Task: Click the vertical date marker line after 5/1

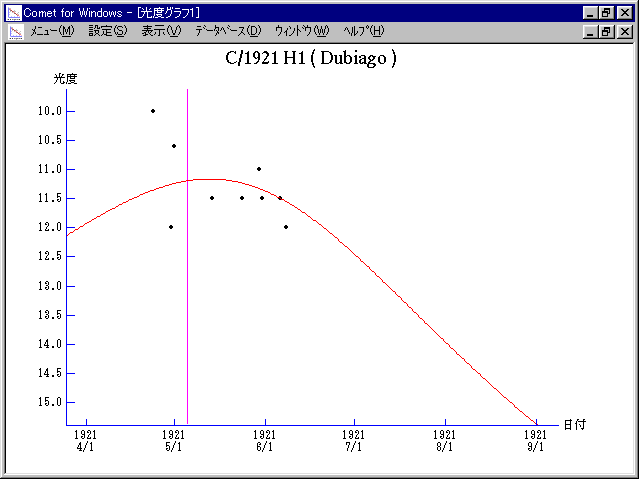Action: click(187, 300)
